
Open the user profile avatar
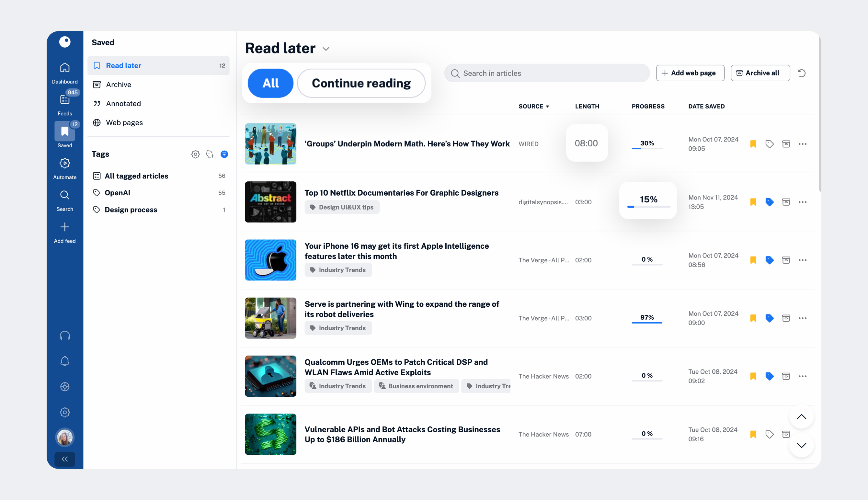[64, 437]
